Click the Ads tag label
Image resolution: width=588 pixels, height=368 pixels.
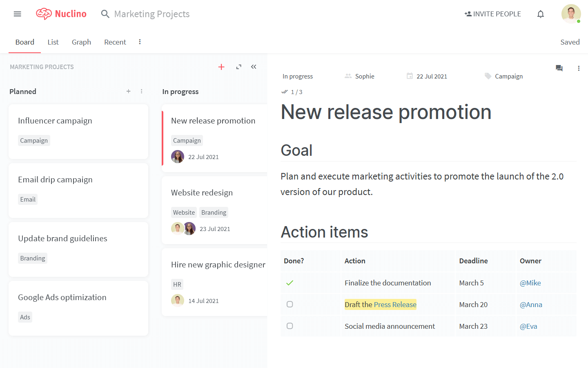tap(25, 317)
